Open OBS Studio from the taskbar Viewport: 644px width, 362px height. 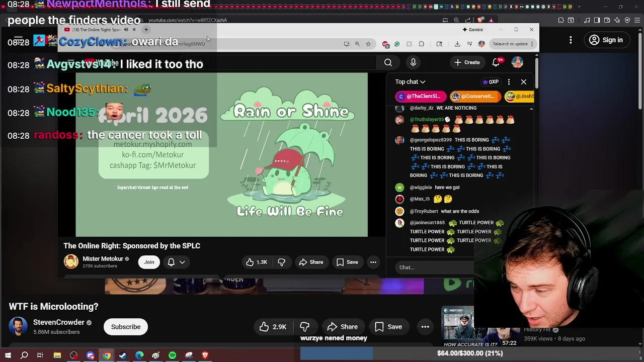click(74, 355)
